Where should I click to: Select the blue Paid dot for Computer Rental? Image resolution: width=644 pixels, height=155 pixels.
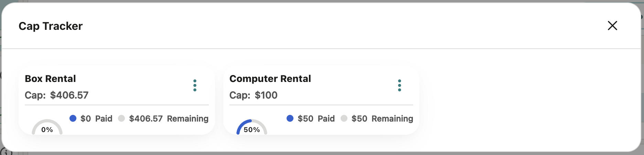pyautogui.click(x=290, y=118)
